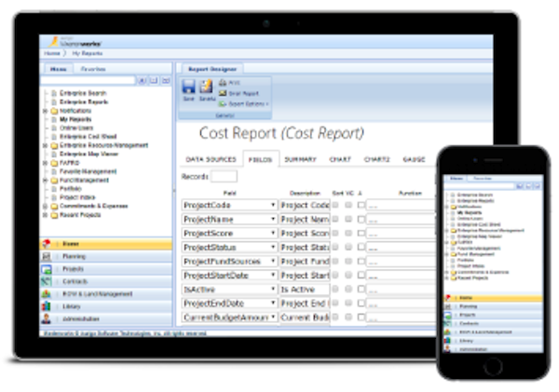Open the ProjectStartDate field dropdown
Image resolution: width=559 pixels, height=392 pixels.
273,276
